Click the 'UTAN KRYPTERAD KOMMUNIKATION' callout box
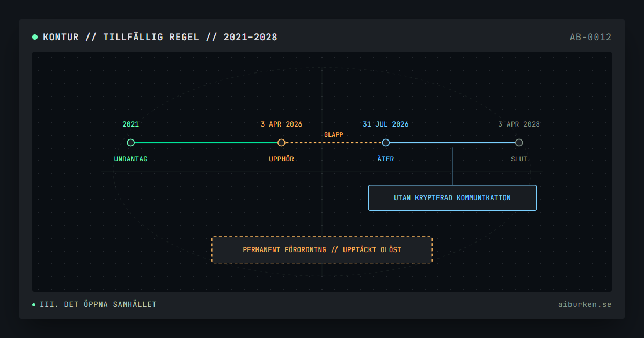Image resolution: width=644 pixels, height=338 pixels. coord(452,198)
